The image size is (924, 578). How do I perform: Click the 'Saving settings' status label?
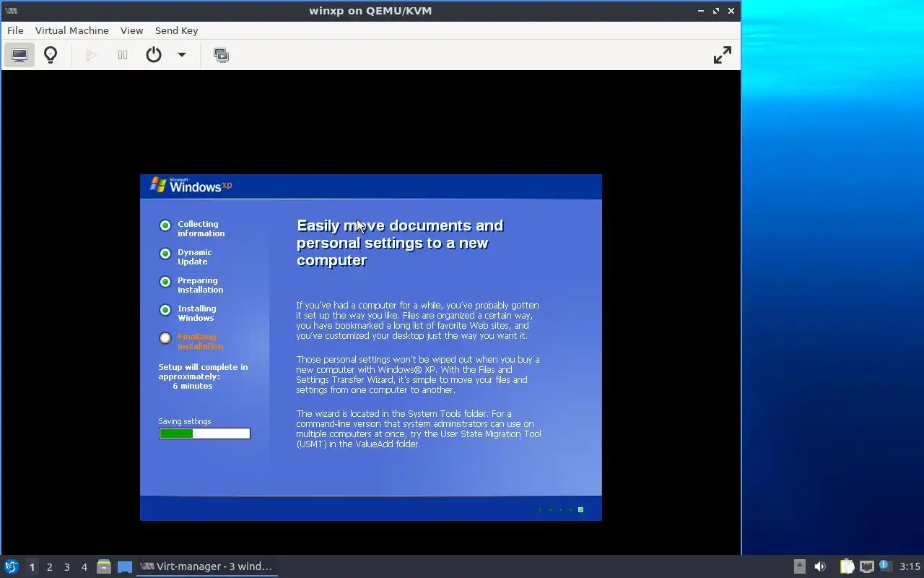pos(185,421)
